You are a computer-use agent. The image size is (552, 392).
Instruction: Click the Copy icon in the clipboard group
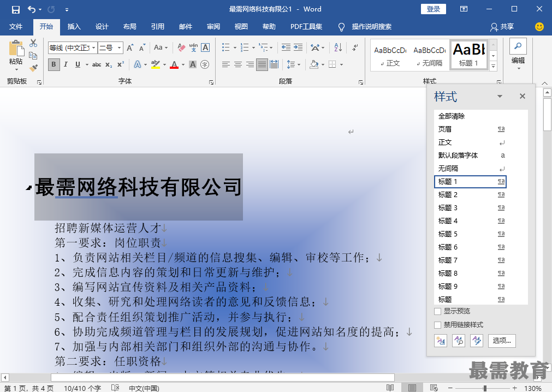click(33, 56)
